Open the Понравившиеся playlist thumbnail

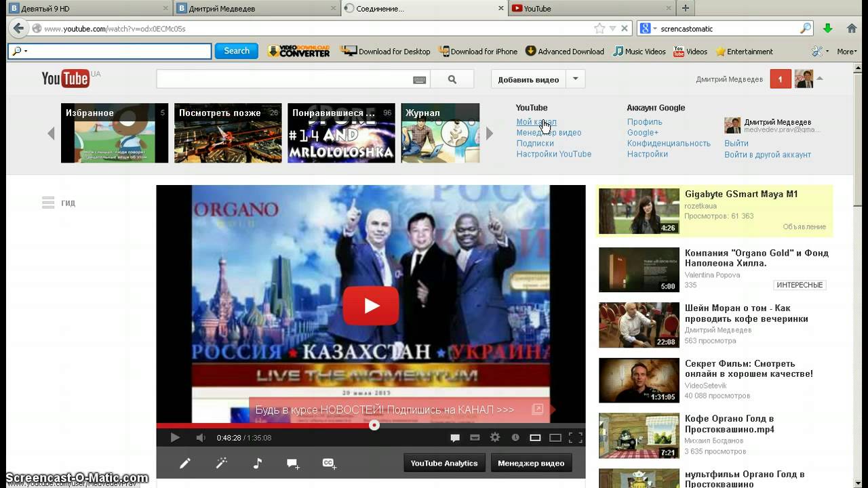(341, 133)
